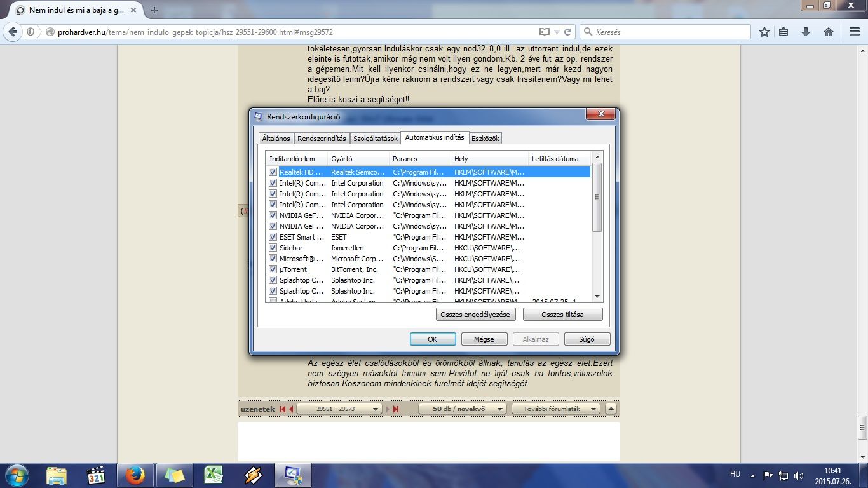Disable ESET Smart Security startup item
Screen dimensions: 868x488
click(273, 237)
